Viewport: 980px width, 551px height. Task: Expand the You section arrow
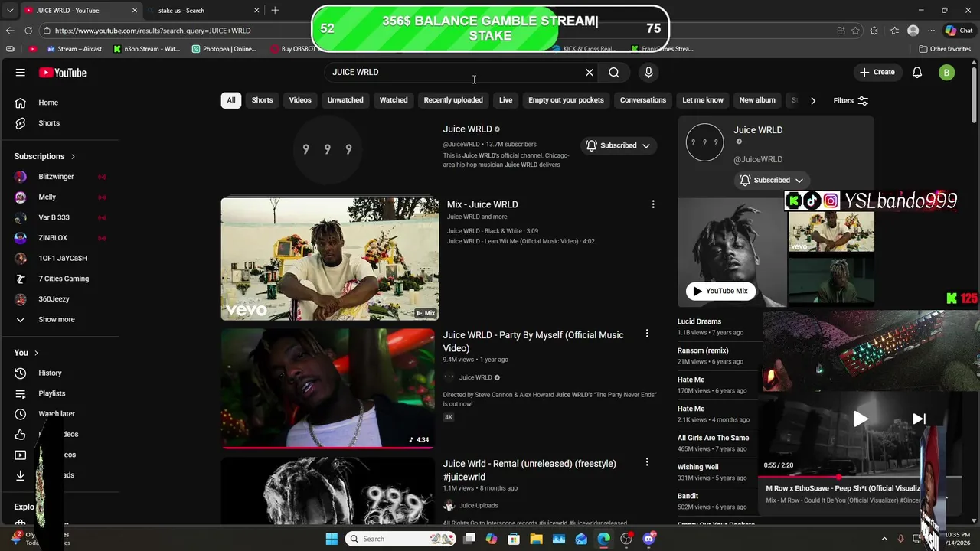(36, 353)
